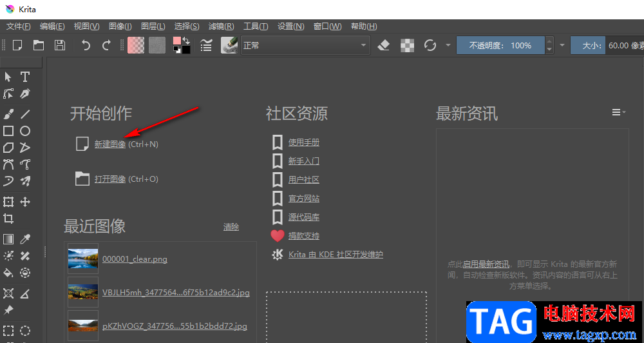Viewport: 644px width, 343px height.
Task: Click the reload original preset icon
Action: click(430, 45)
